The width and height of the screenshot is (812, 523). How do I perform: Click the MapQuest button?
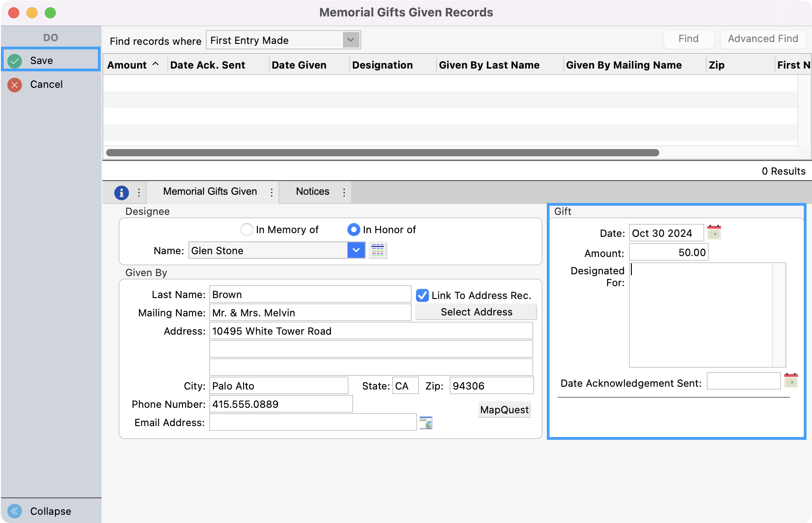504,410
